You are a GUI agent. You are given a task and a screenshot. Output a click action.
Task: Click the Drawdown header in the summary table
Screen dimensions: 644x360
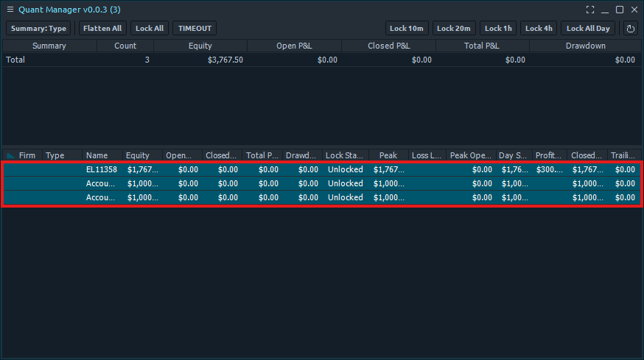tap(586, 46)
